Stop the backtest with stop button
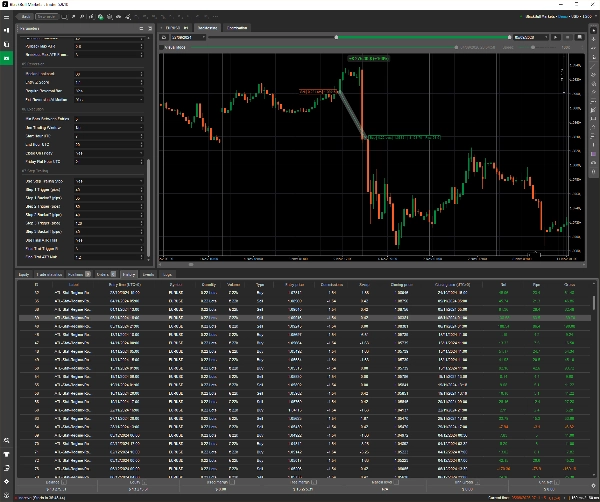The width and height of the screenshot is (600, 502). pos(567,37)
